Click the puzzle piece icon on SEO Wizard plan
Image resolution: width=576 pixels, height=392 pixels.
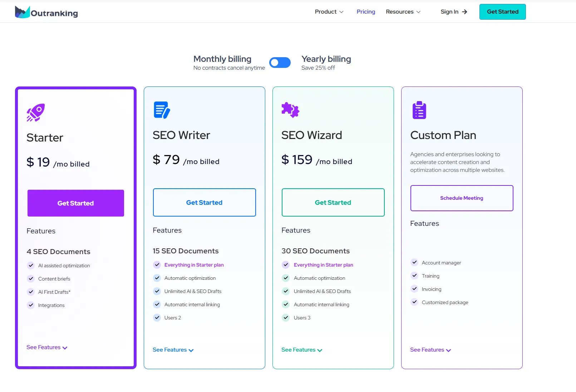coord(290,110)
